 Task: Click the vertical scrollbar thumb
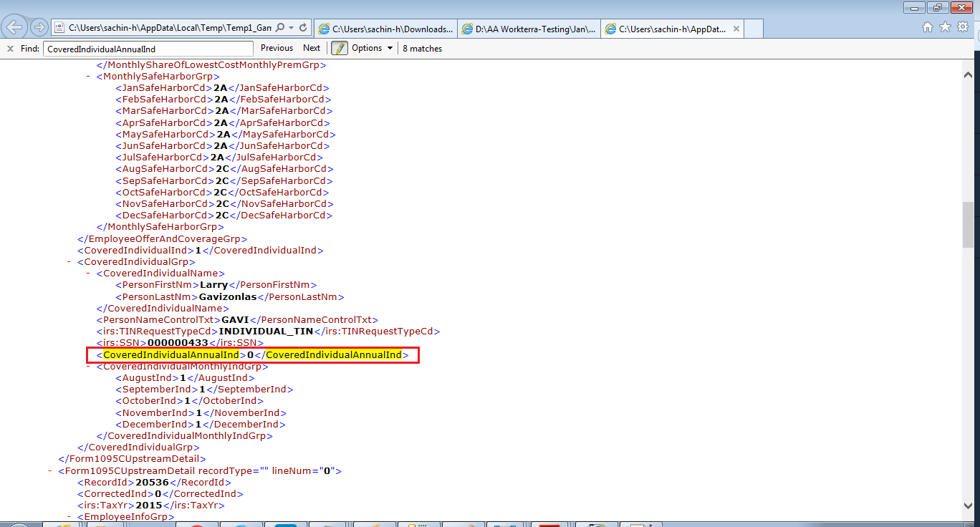[x=968, y=224]
